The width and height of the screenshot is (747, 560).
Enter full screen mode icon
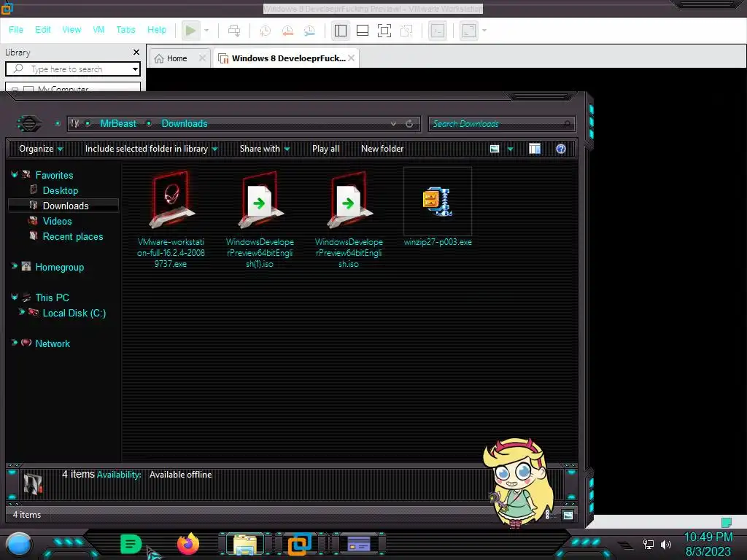tap(384, 31)
